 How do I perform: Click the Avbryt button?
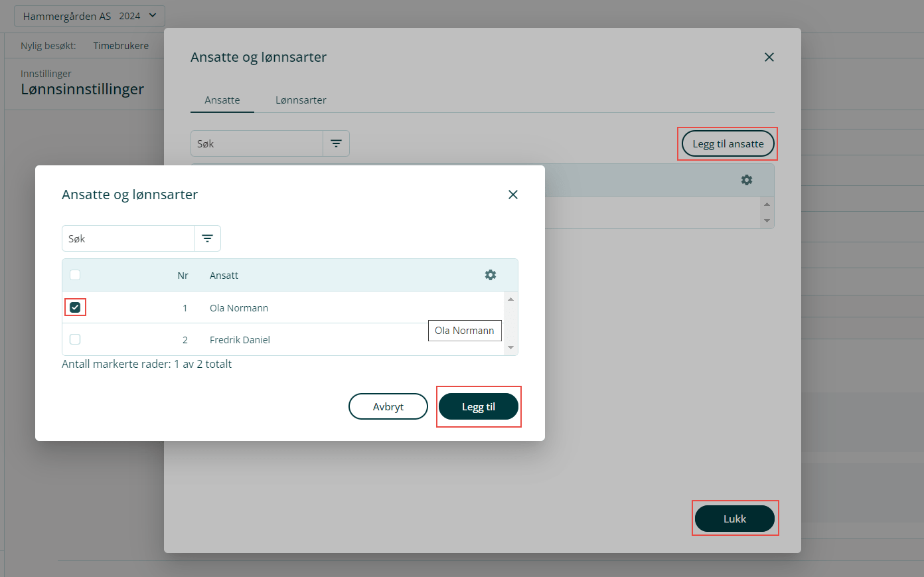pos(388,406)
